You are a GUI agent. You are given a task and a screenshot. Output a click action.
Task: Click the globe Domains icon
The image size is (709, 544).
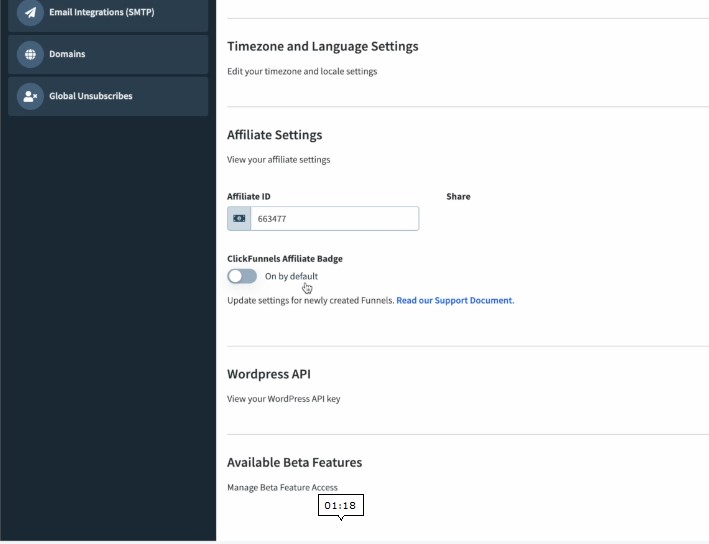coord(30,54)
